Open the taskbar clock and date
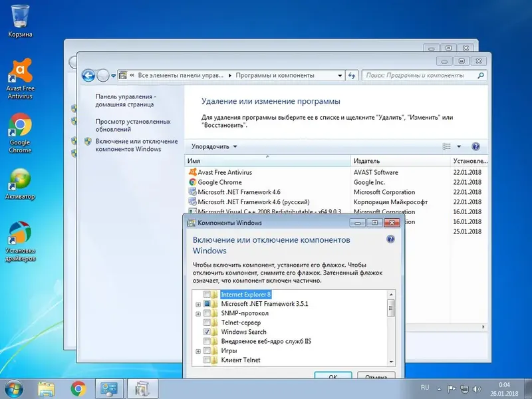532x399 pixels. point(504,389)
